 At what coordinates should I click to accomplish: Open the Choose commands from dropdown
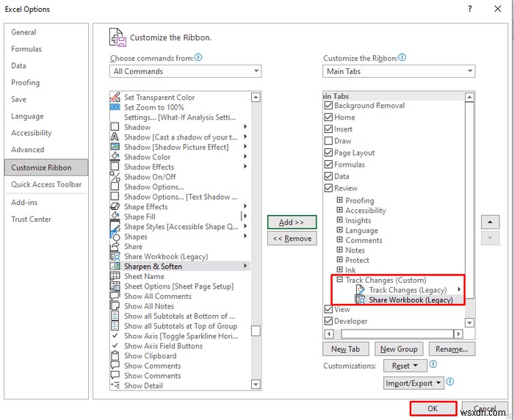[186, 71]
